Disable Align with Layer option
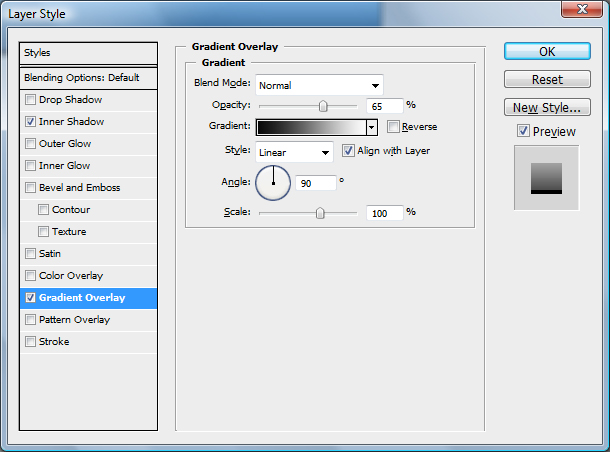This screenshot has height=452, width=610. (x=348, y=151)
